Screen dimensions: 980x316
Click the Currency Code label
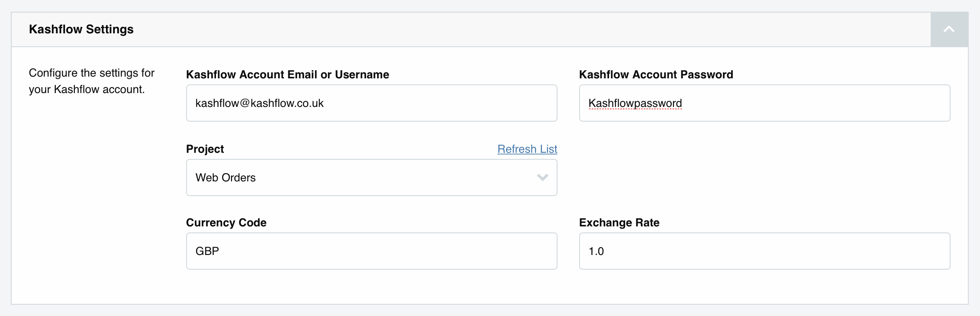[x=226, y=222]
